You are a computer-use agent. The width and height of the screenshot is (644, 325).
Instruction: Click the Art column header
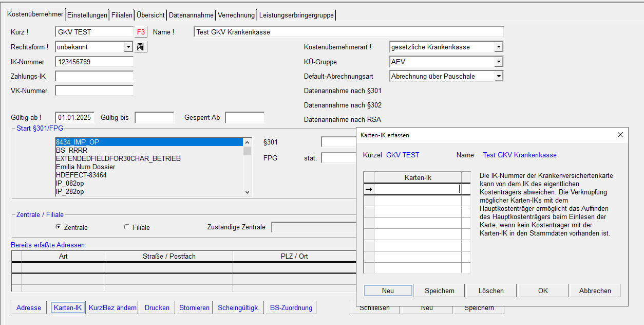[64, 256]
